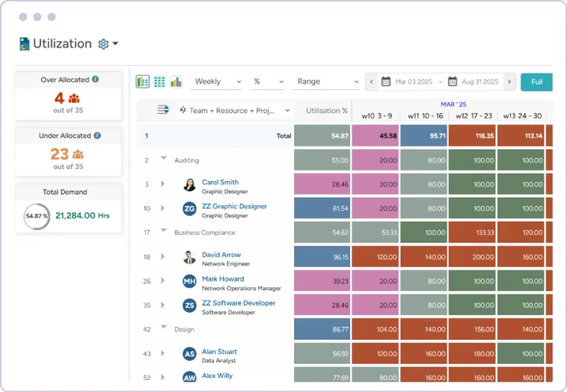Viewport: 567px width, 392px height.
Task: Open the Weekly period dropdown
Action: (217, 82)
